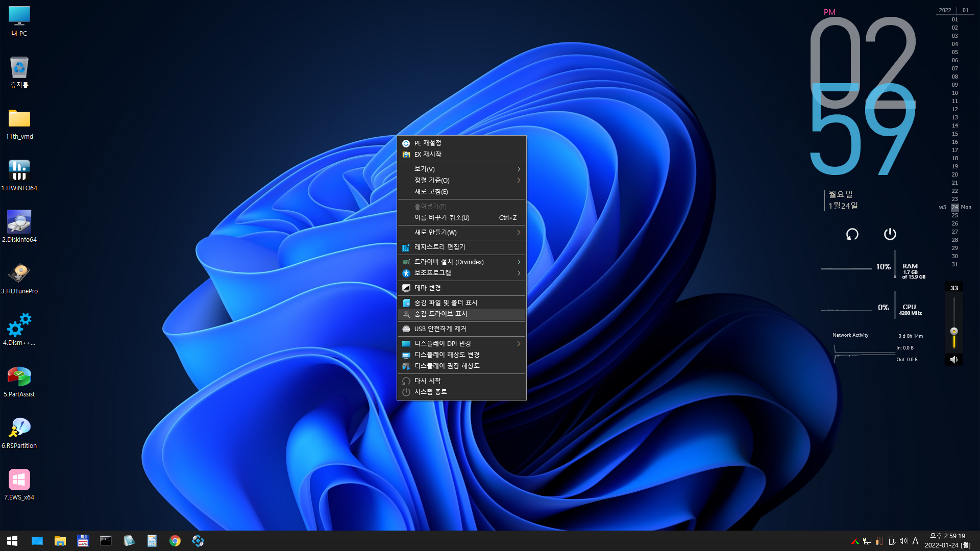
Task: Click the 1월24일 date text on widget
Action: 843,206
